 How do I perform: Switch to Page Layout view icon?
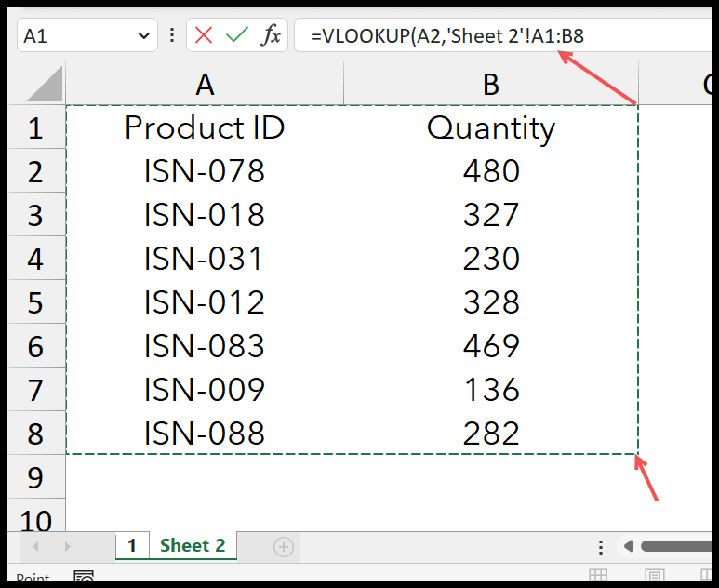tap(654, 576)
